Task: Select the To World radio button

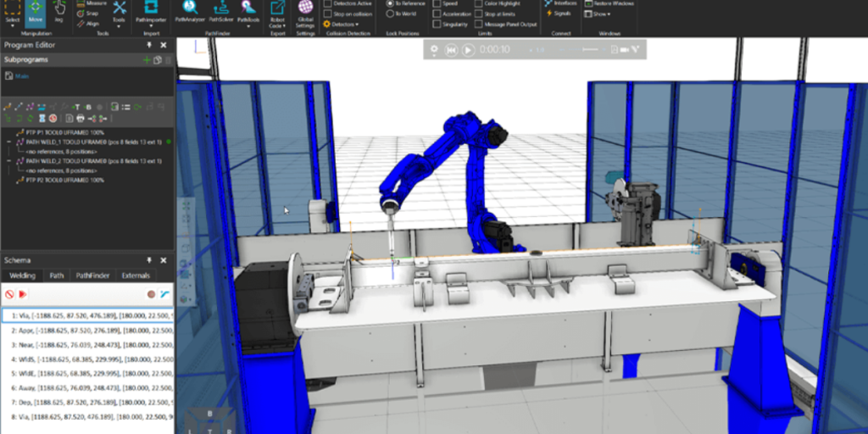Action: (x=391, y=14)
